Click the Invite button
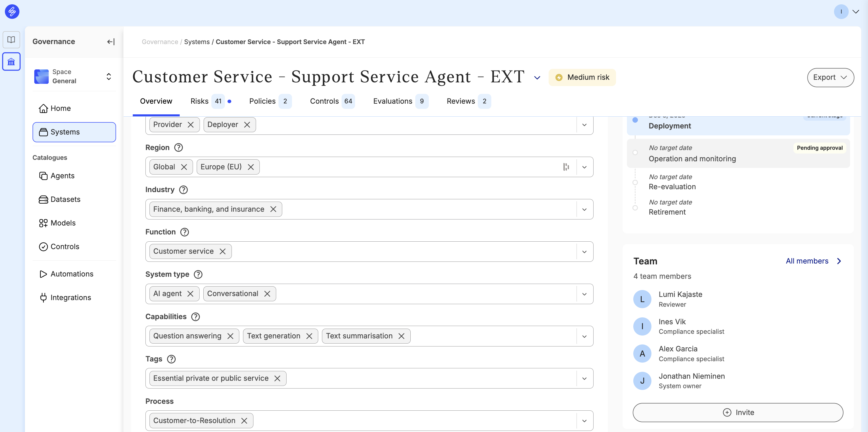The image size is (868, 432). pyautogui.click(x=738, y=412)
